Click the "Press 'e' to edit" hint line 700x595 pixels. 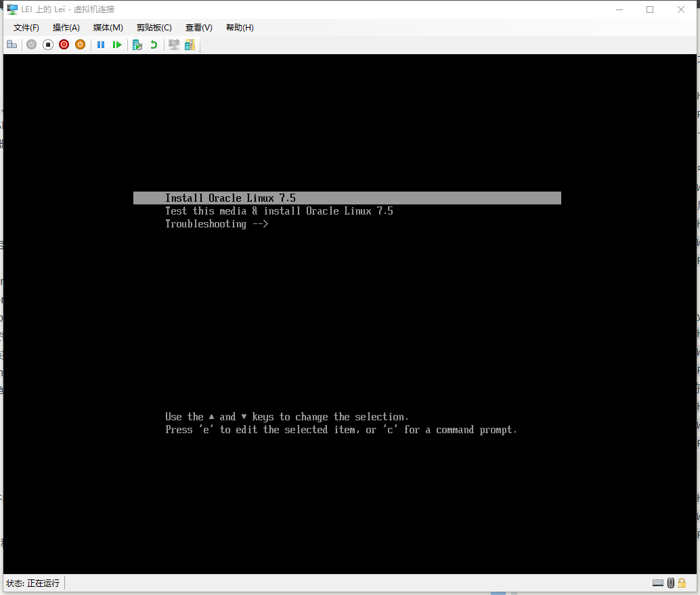pos(341,430)
